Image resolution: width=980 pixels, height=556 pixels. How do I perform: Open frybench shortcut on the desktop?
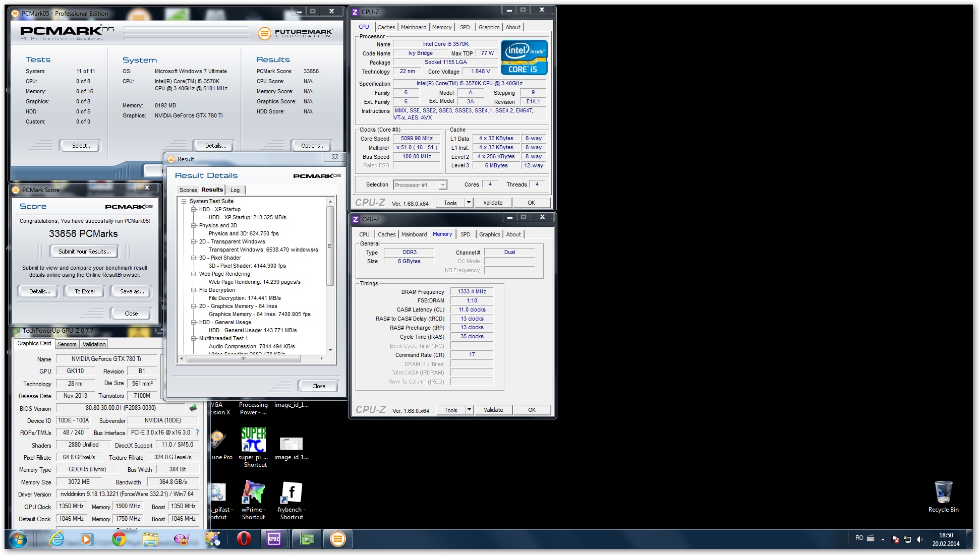pos(292,500)
